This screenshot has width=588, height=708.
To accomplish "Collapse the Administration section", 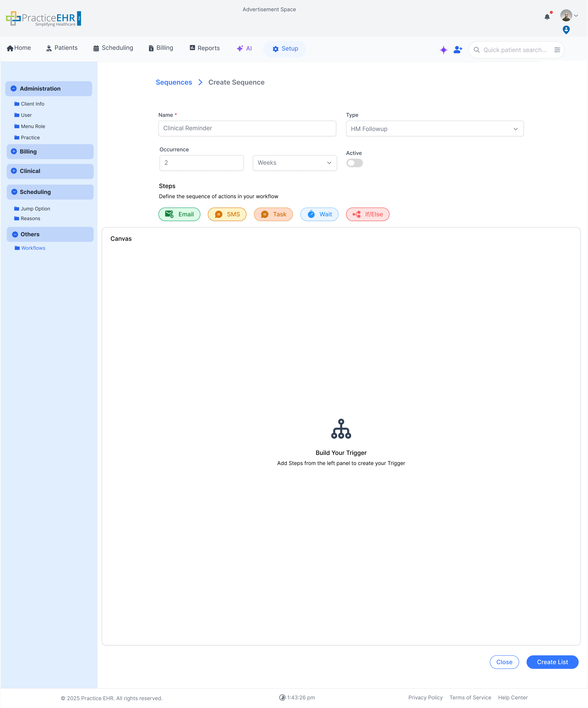I will pyautogui.click(x=14, y=89).
